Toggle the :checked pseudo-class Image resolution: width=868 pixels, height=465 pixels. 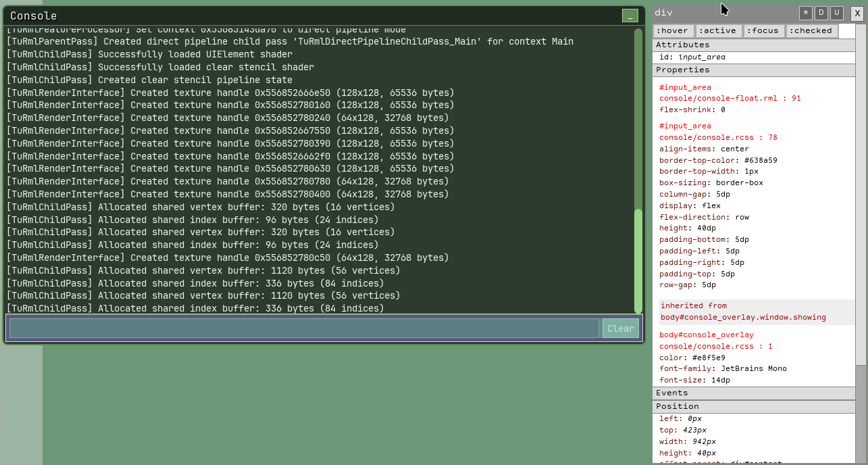(811, 30)
